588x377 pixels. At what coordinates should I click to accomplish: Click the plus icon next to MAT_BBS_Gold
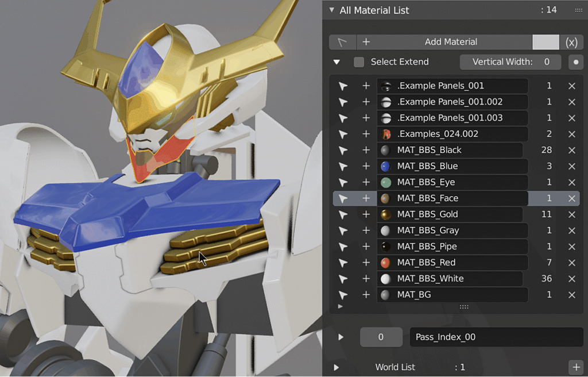pyautogui.click(x=366, y=214)
